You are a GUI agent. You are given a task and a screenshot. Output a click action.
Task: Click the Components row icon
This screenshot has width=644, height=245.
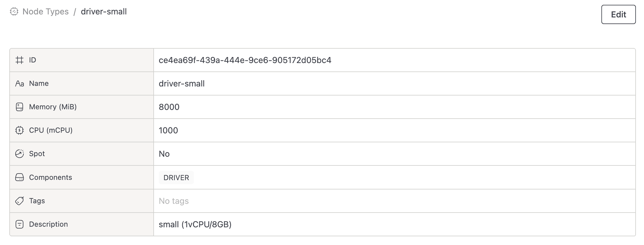[x=20, y=177]
